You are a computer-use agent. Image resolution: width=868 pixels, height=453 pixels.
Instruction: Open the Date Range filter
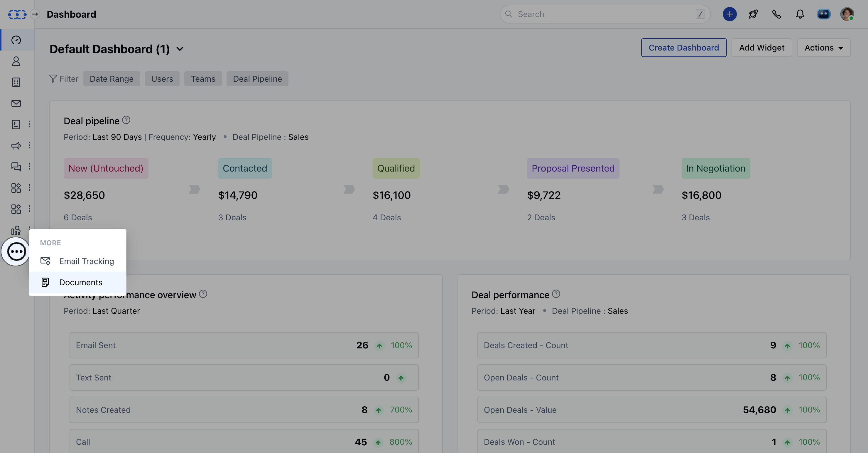coord(112,79)
